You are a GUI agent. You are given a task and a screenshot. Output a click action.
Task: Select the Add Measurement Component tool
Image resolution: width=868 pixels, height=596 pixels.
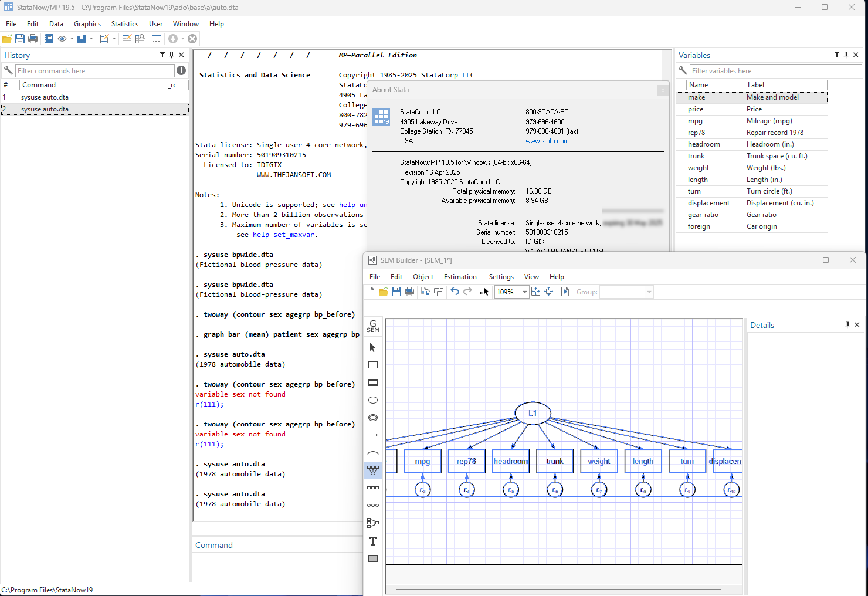pyautogui.click(x=373, y=470)
